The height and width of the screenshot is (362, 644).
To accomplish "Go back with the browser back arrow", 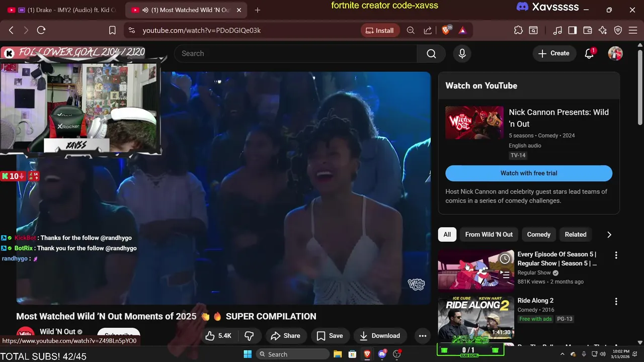I will tap(11, 30).
